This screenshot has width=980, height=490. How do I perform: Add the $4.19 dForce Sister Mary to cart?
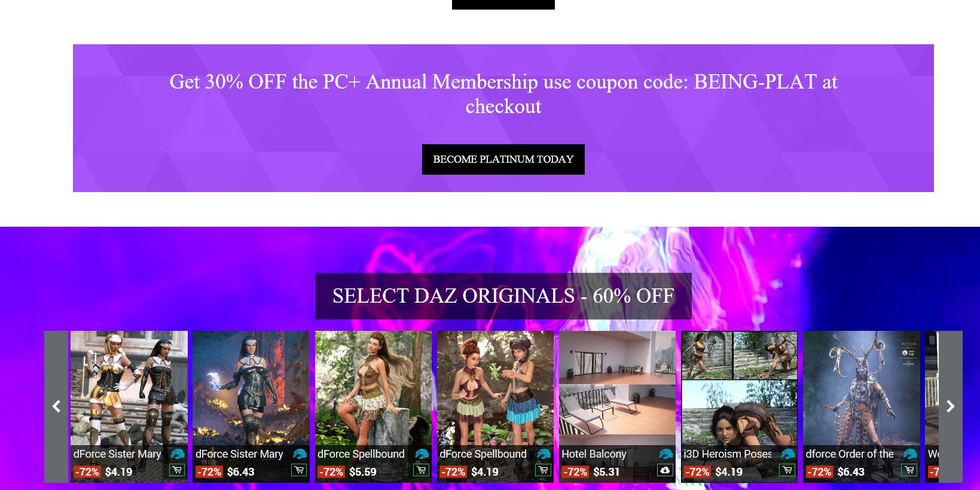click(176, 470)
